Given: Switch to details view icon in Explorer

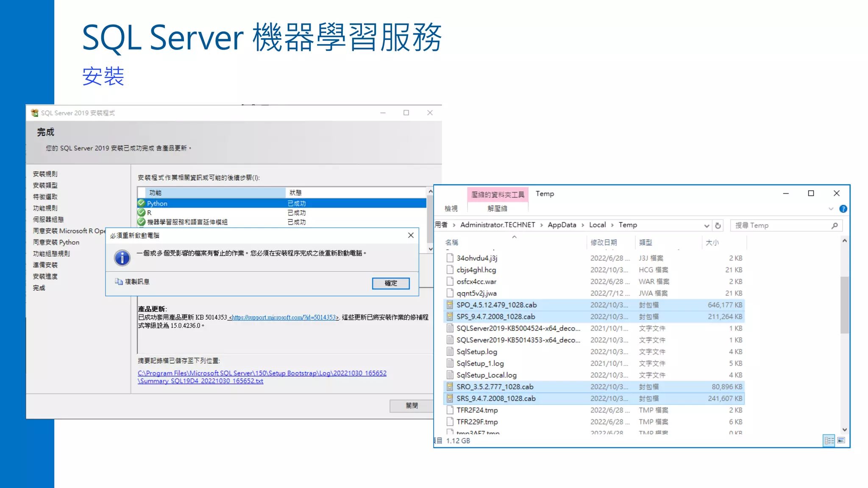Looking at the screenshot, I should click(829, 441).
